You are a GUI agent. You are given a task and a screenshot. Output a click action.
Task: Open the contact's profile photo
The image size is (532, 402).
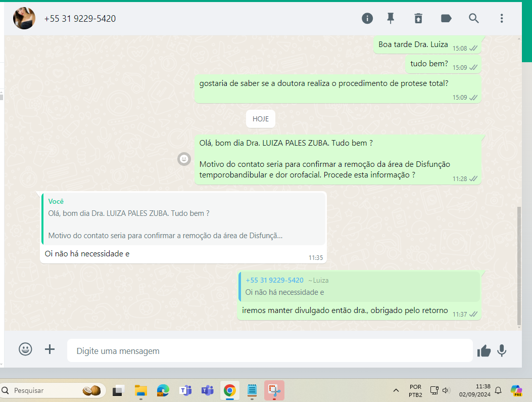[24, 18]
